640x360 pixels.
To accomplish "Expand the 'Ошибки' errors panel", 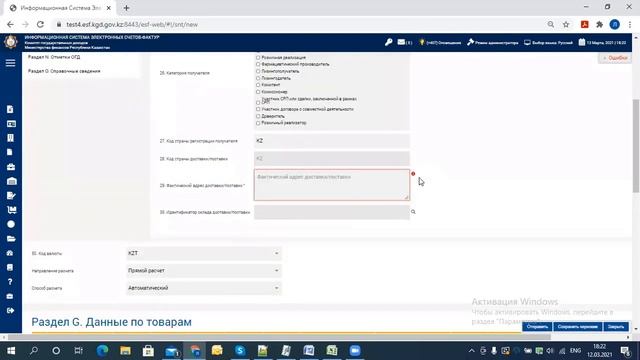I will pos(615,58).
